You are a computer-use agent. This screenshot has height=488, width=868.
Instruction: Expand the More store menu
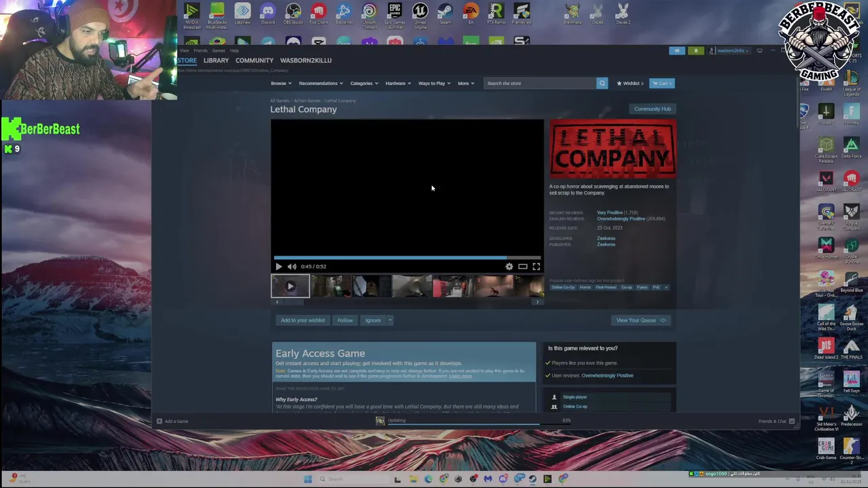[x=466, y=83]
